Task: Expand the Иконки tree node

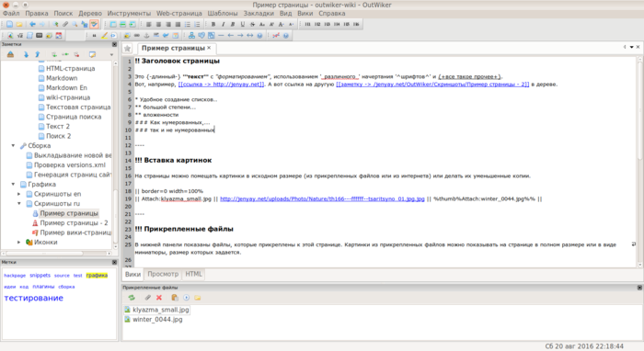Action: [x=19, y=242]
